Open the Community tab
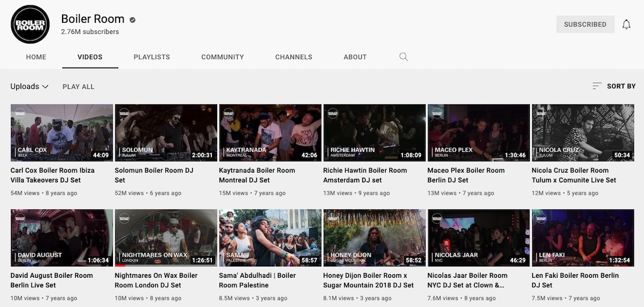This screenshot has height=307, width=644. (222, 57)
